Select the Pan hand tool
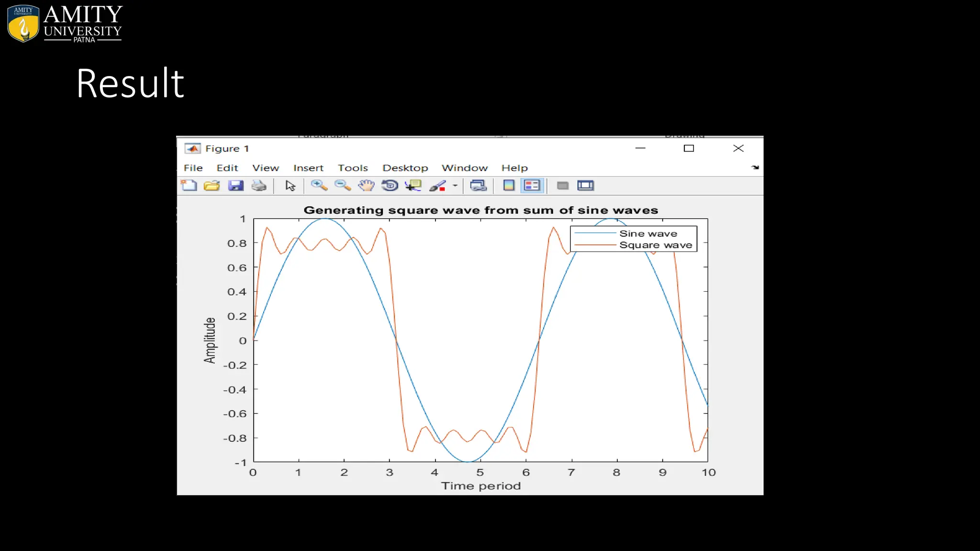Image resolution: width=980 pixels, height=551 pixels. [x=366, y=186]
